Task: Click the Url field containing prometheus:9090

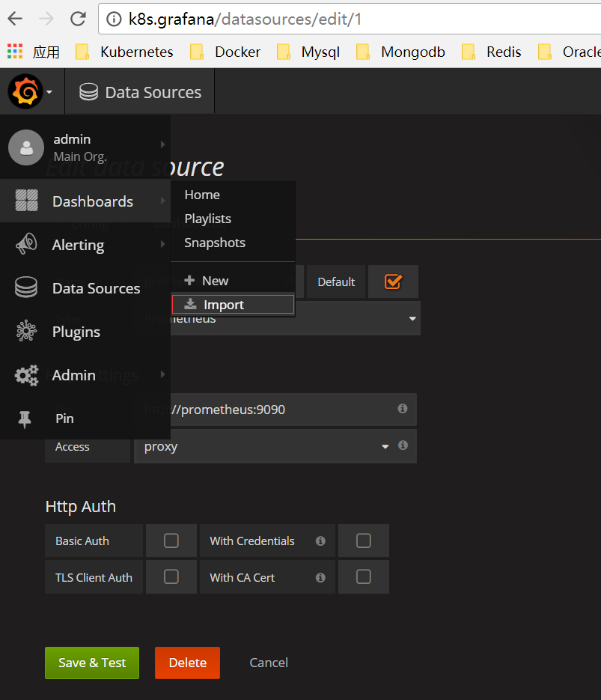Action: [x=275, y=410]
